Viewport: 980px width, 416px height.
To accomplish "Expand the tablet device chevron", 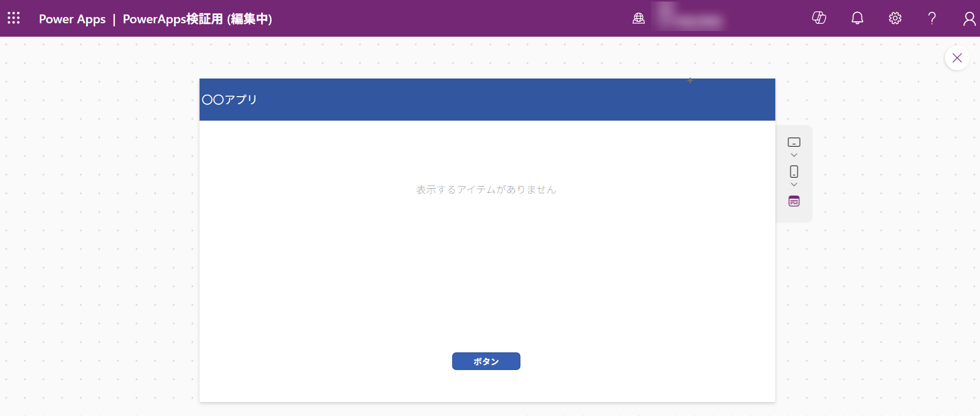I will tap(794, 155).
